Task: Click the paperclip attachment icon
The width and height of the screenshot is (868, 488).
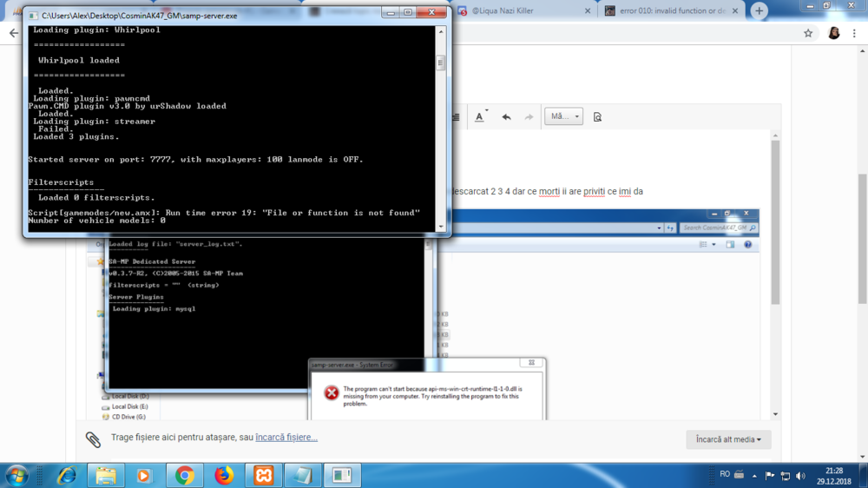Action: [93, 439]
